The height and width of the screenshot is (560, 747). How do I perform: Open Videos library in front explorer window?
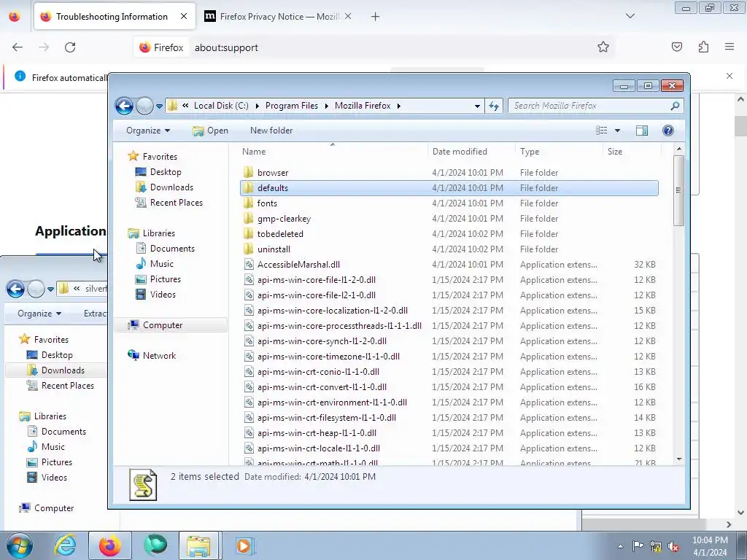163,295
